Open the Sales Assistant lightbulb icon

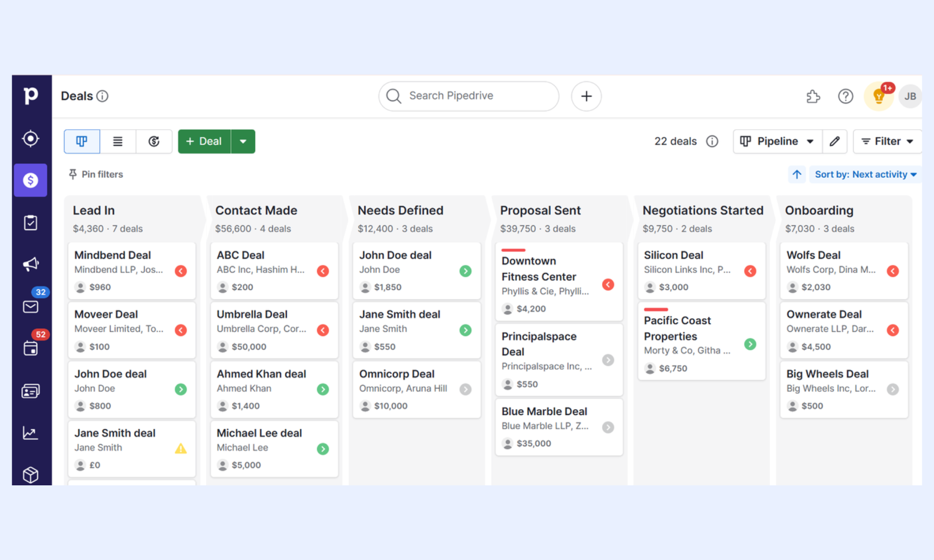click(879, 97)
